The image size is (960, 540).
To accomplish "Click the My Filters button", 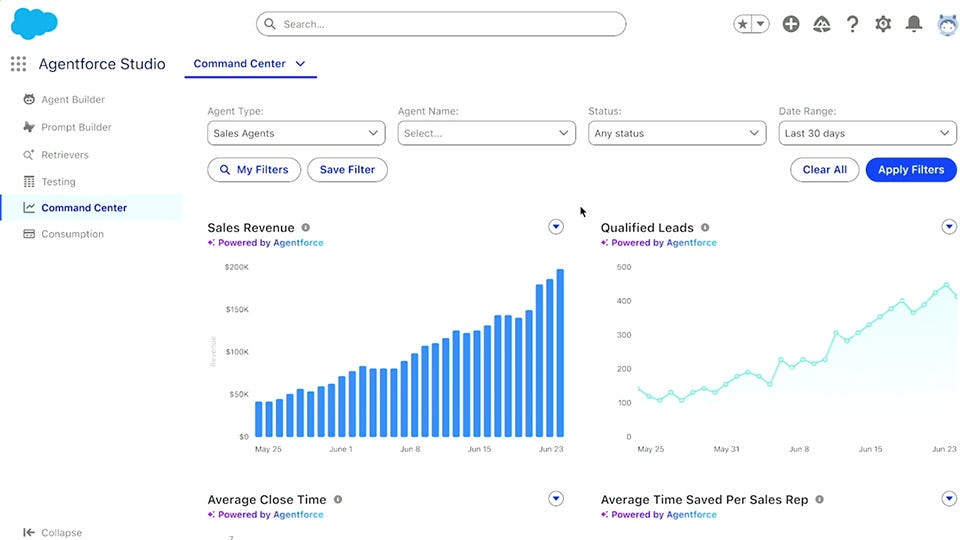I will tap(254, 170).
